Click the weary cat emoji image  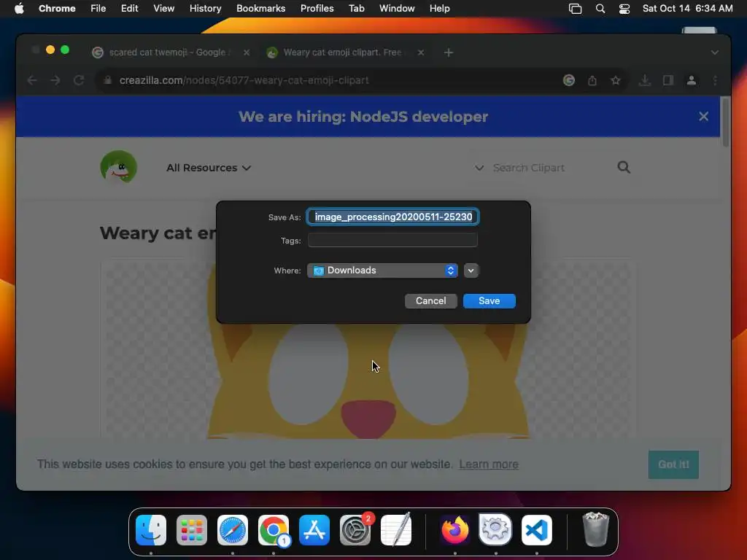coord(368,381)
